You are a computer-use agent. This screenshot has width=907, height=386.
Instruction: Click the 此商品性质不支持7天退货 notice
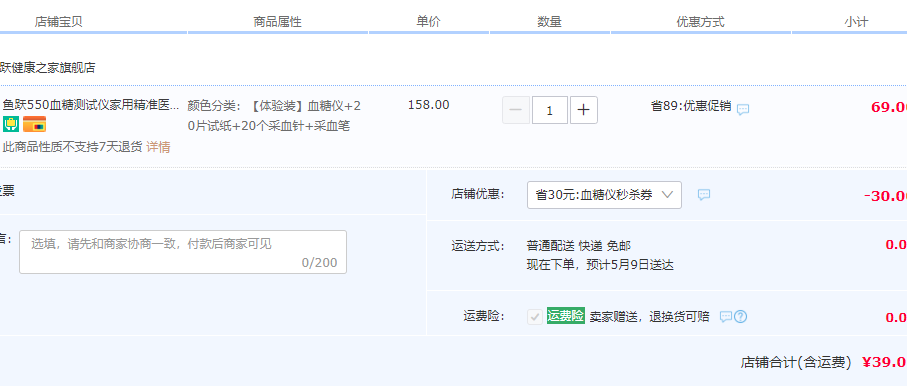point(72,147)
